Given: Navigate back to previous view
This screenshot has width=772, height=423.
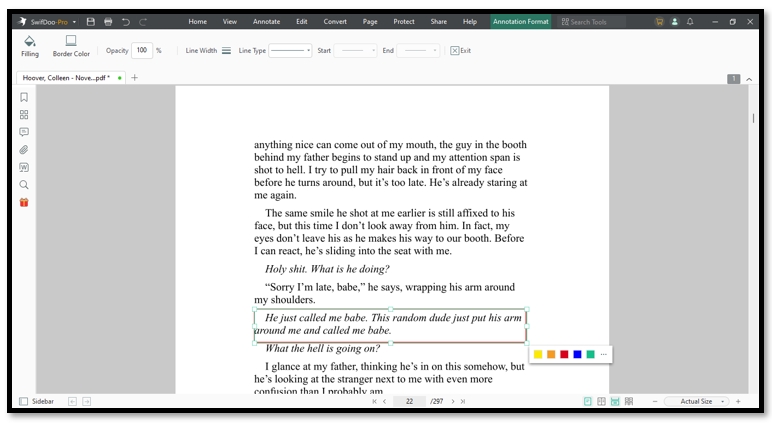Looking at the screenshot, I should coord(72,401).
